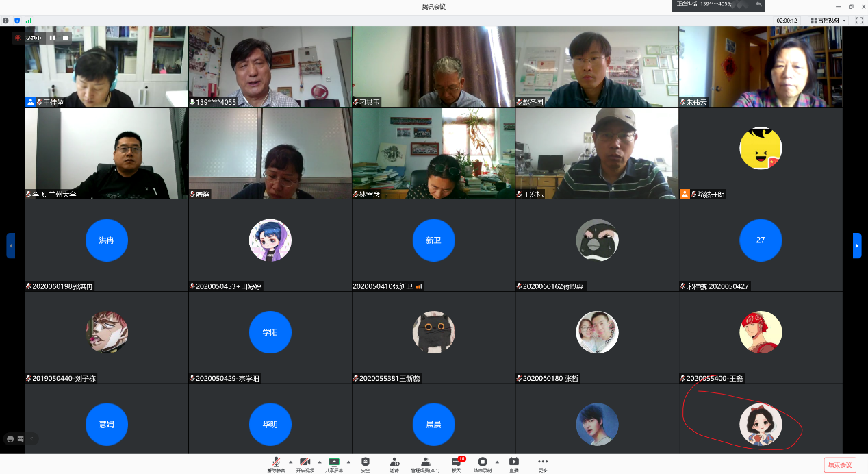This screenshot has height=474, width=868.
Task: Go to previous page of participants
Action: click(11, 245)
